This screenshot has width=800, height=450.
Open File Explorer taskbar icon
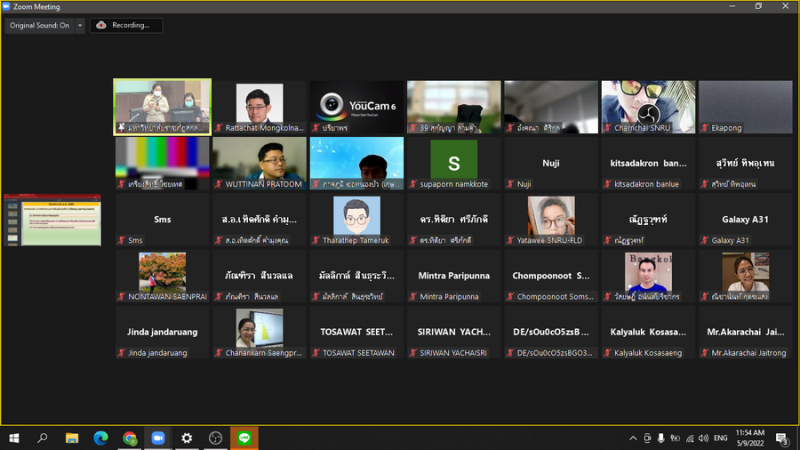[72, 438]
